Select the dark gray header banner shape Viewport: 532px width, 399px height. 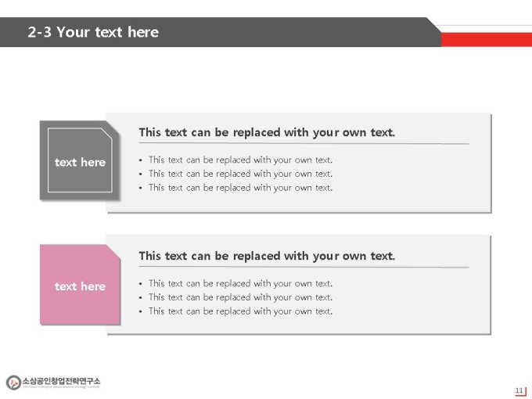(x=221, y=32)
